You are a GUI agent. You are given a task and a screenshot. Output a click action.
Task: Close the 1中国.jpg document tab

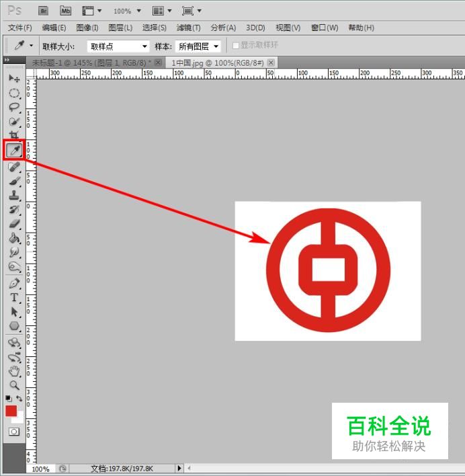tap(271, 63)
